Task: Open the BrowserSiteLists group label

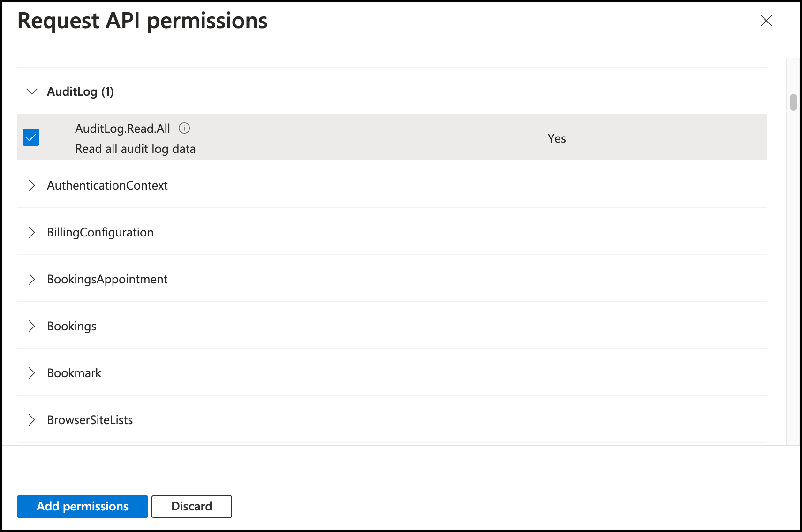Action: 90,420
